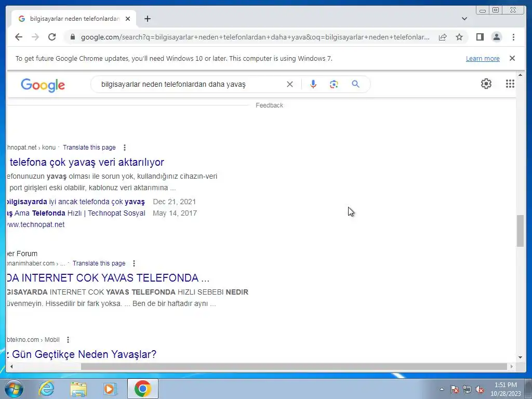This screenshot has width=532, height=399.
Task: Open more options for donanimhaber result
Action: coord(134,263)
